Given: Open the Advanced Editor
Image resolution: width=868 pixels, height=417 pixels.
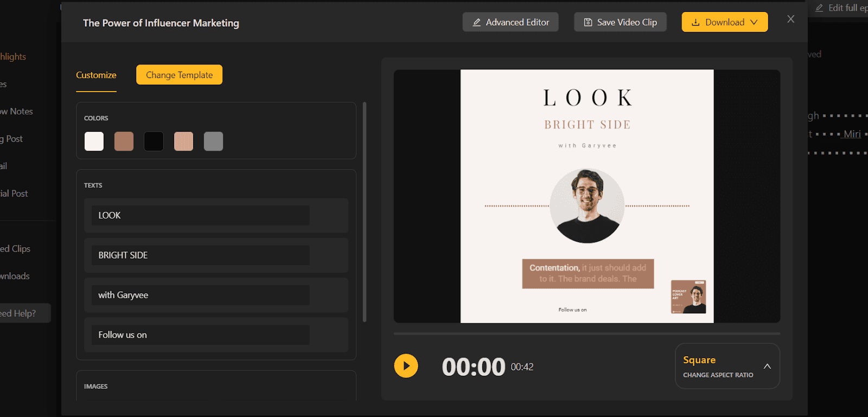Looking at the screenshot, I should click(x=510, y=22).
